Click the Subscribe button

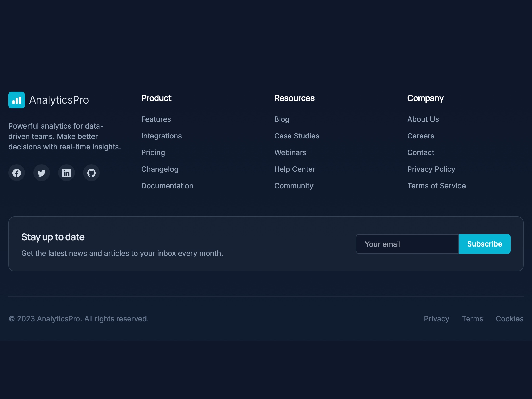(x=484, y=244)
